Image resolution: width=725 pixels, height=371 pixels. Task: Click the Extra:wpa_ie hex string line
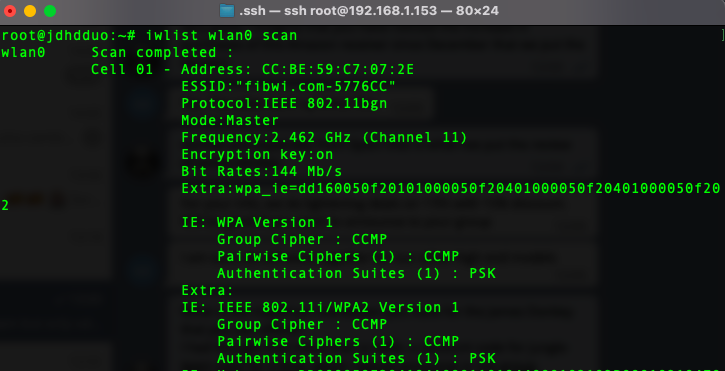[451, 189]
